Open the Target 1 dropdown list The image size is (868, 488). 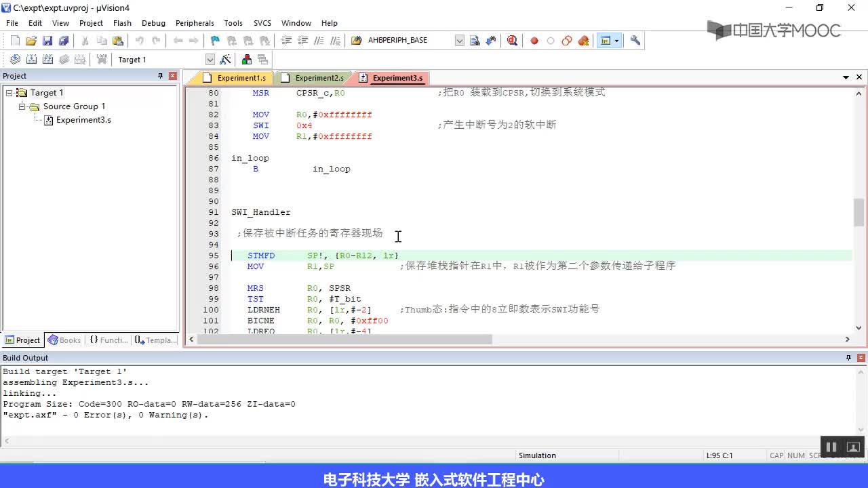pos(210,60)
